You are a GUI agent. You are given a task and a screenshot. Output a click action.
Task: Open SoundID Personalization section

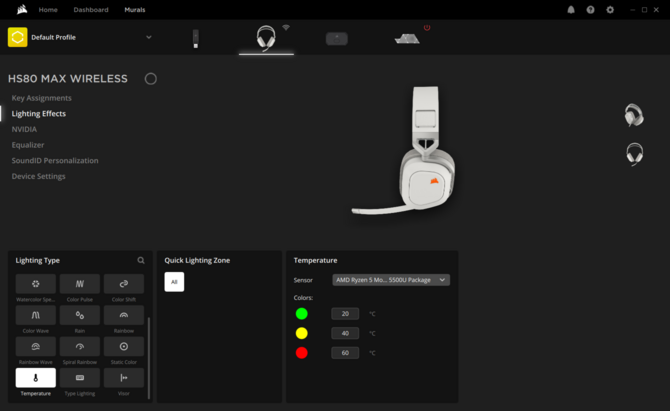55,161
